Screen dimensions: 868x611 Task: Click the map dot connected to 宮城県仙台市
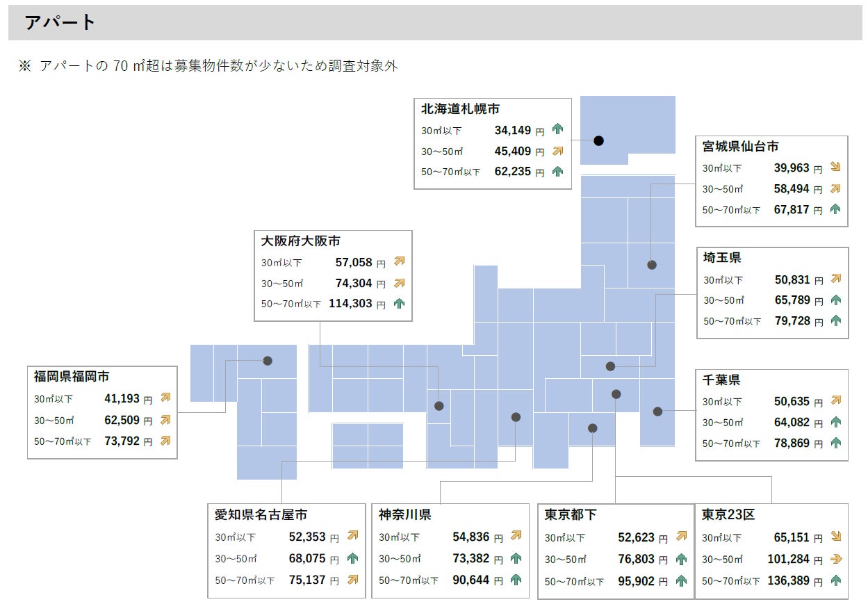[652, 265]
